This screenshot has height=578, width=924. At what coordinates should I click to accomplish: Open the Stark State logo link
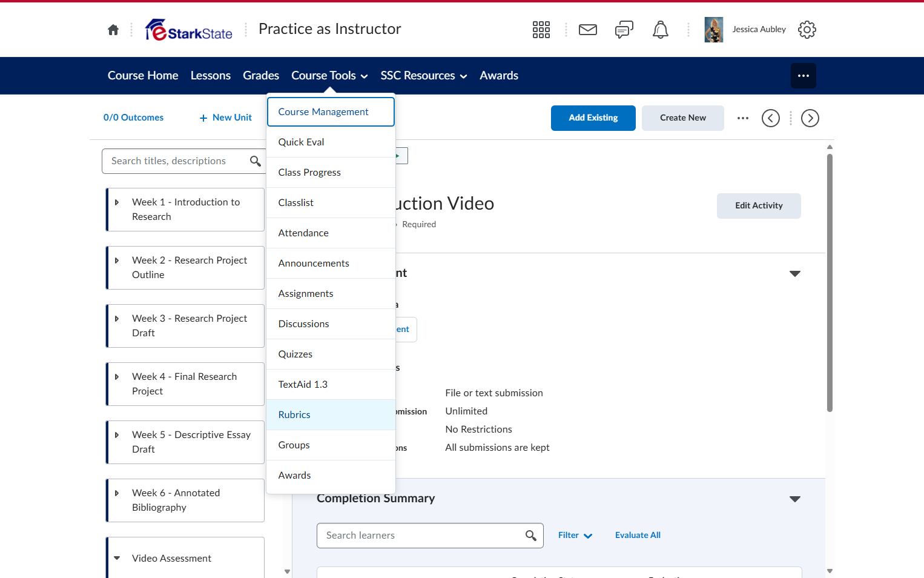[x=189, y=30]
